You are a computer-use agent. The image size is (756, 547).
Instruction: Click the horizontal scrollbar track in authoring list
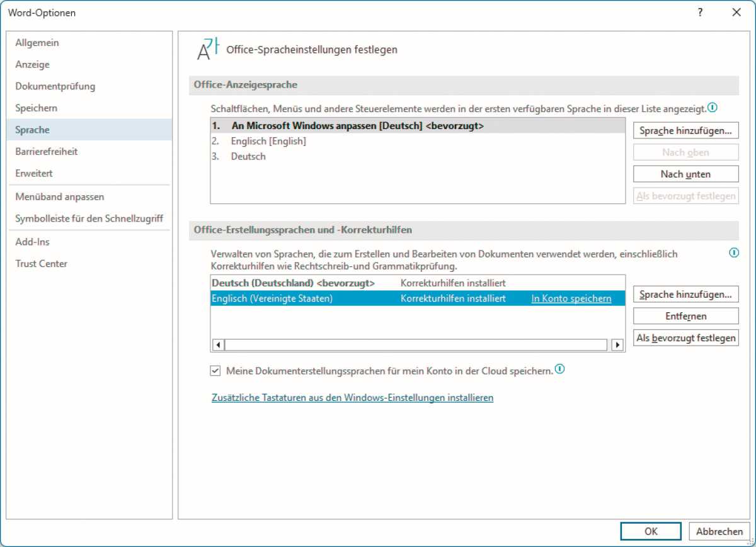[x=416, y=344]
